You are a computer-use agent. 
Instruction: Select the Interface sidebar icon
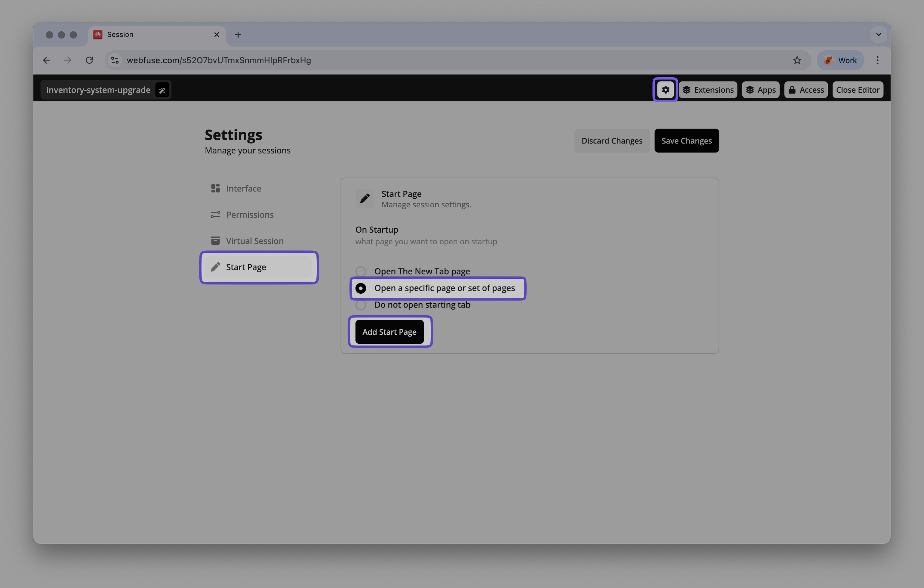216,188
